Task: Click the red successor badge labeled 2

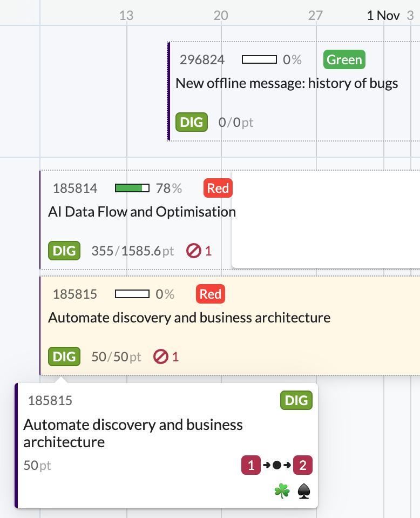Action: coord(302,465)
